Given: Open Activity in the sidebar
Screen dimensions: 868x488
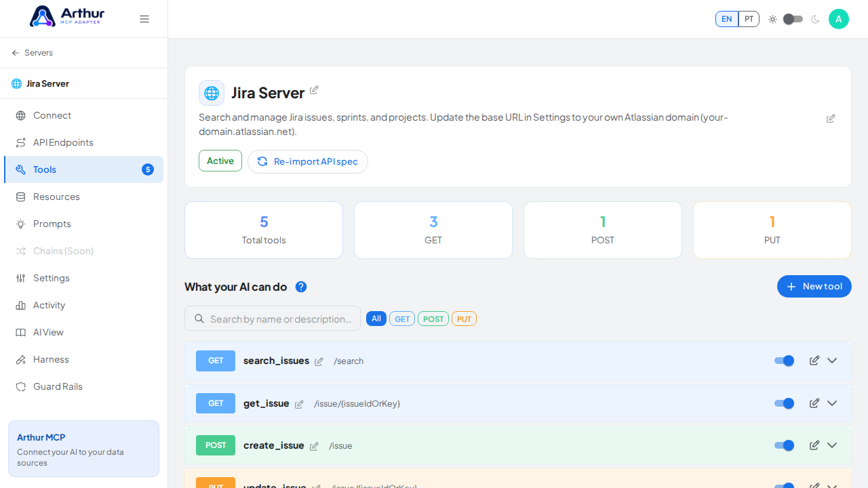Looking at the screenshot, I should pyautogui.click(x=84, y=305).
